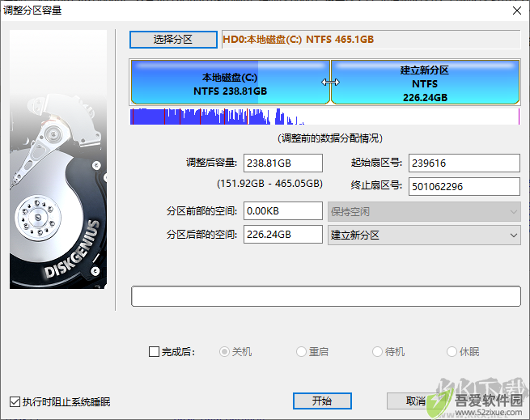The height and width of the screenshot is (420, 530).
Task: Select the 休眠 radio option
Action: click(452, 352)
